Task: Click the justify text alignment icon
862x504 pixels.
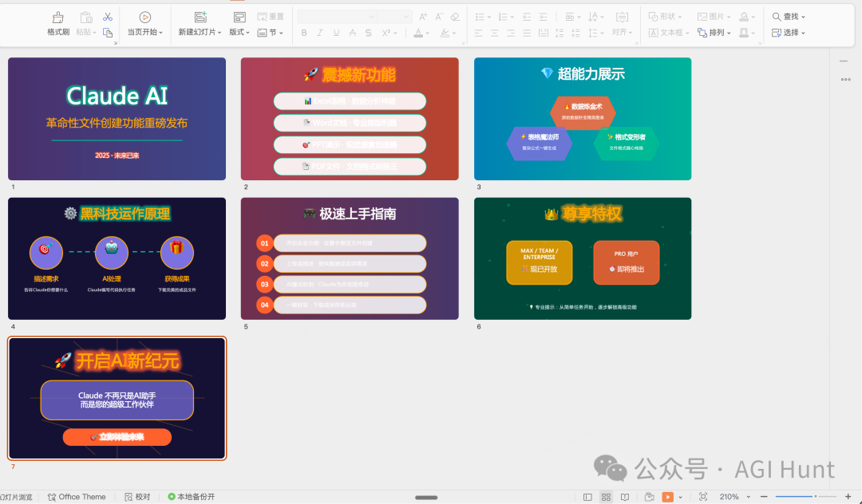Action: [x=527, y=33]
